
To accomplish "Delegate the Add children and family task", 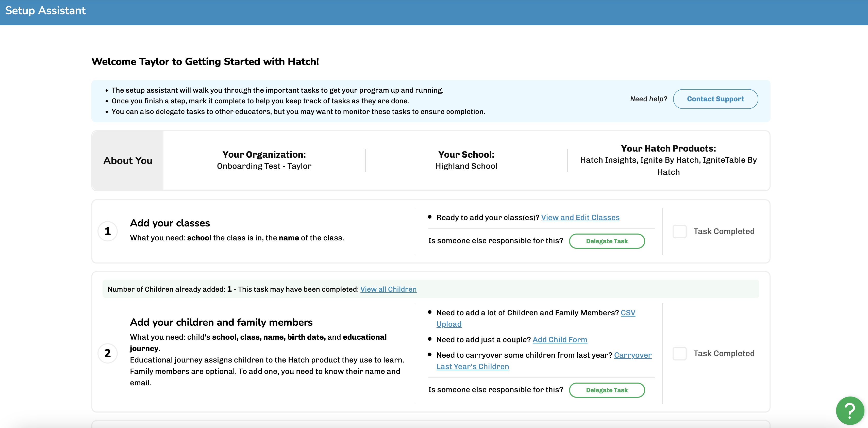I will coord(607,390).
